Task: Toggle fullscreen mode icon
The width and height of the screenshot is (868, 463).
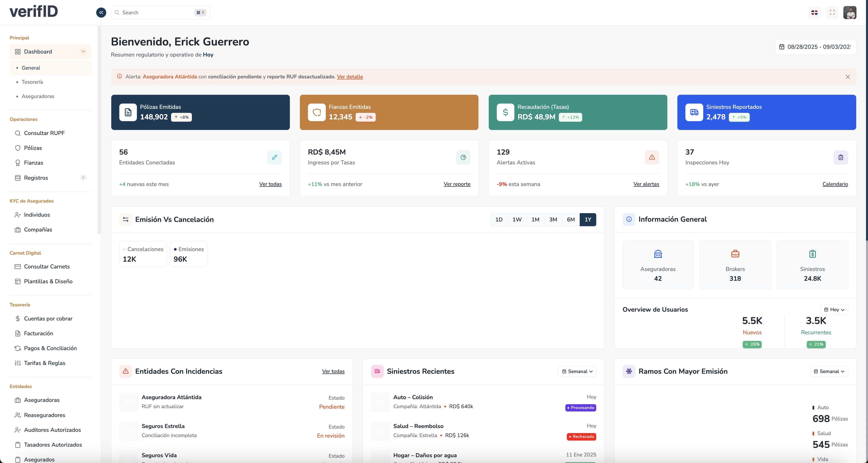Action: tap(832, 13)
